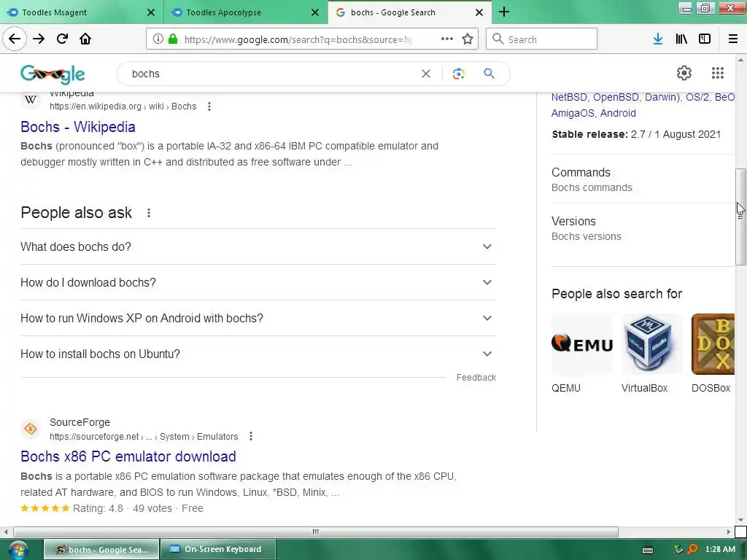Bookmark this page with the star
The height and width of the screenshot is (560, 747).
click(468, 39)
